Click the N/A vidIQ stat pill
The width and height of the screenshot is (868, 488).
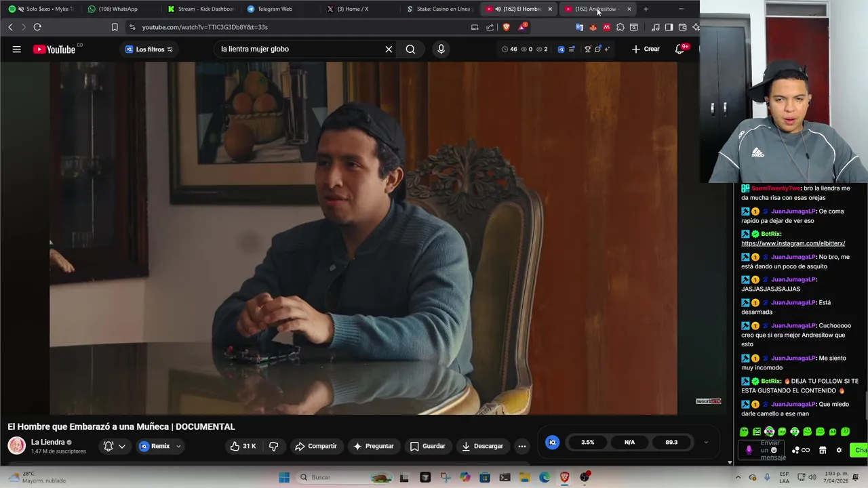(629, 442)
